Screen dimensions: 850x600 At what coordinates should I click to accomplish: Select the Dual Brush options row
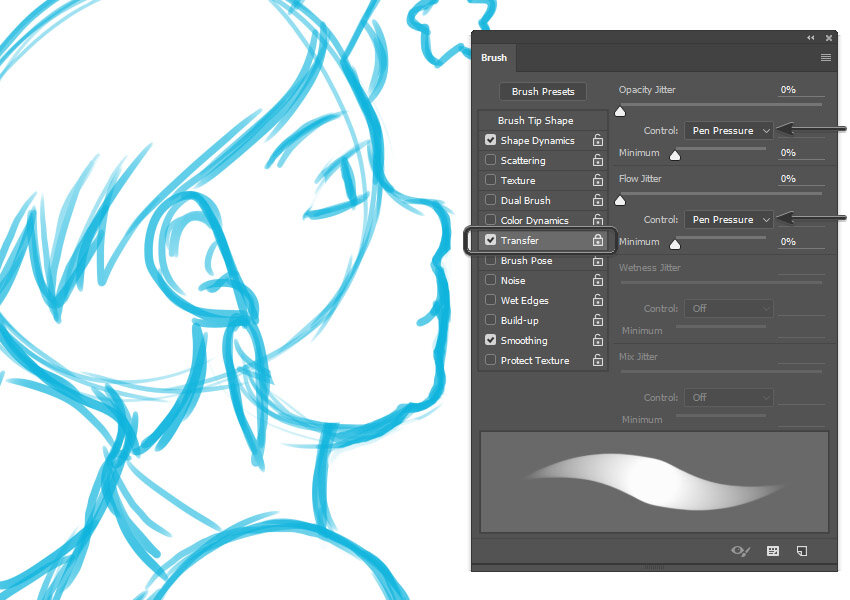tap(543, 201)
